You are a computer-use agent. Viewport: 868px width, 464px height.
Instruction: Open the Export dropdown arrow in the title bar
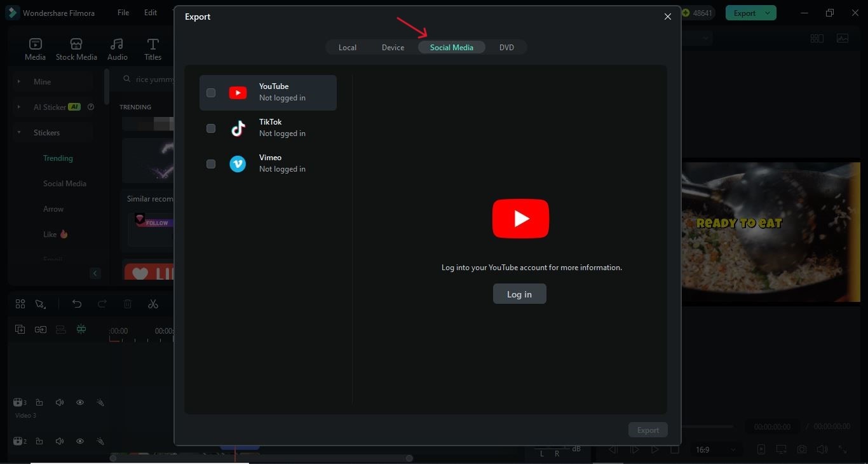tap(768, 13)
